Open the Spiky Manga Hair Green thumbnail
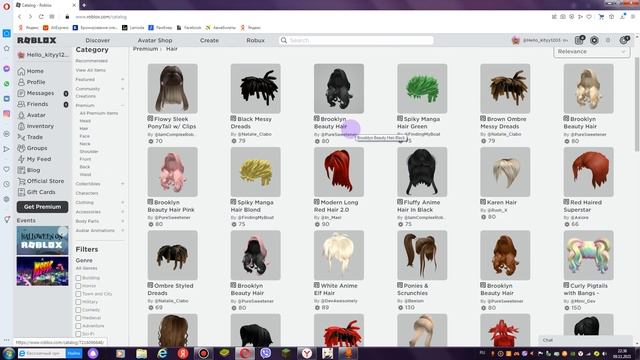The height and width of the screenshot is (360, 640). coord(422,89)
